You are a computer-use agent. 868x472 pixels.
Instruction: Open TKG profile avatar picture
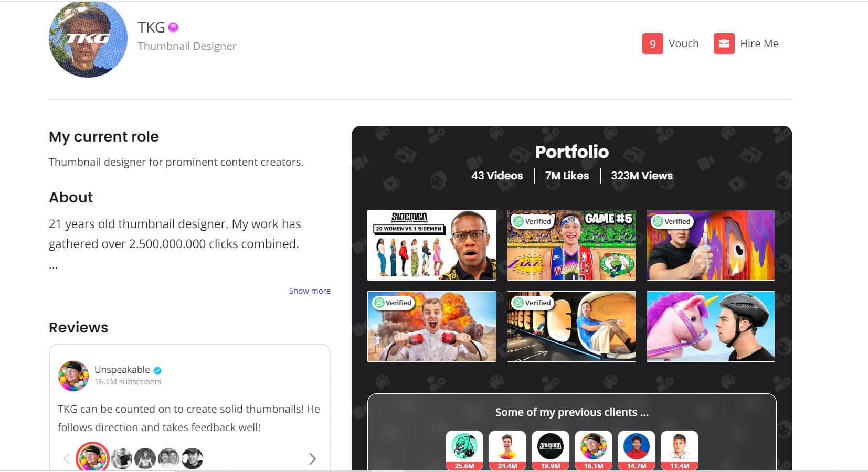88,39
